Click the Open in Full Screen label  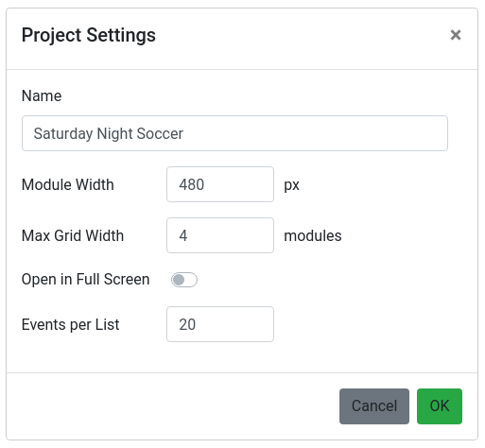(86, 280)
